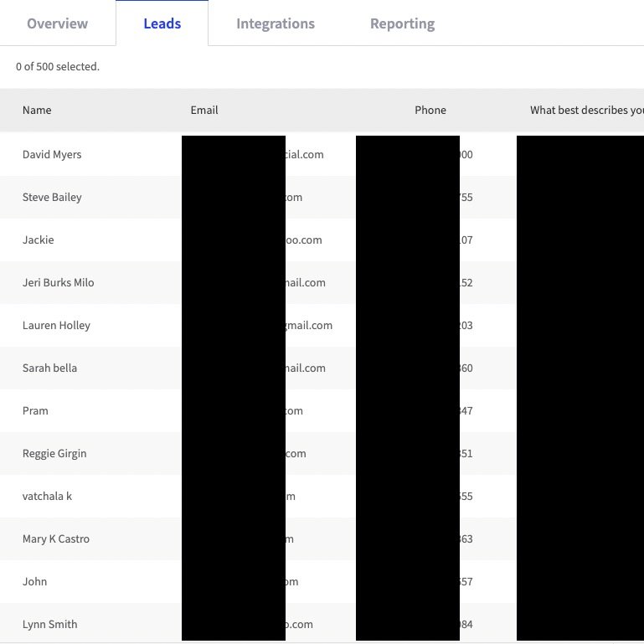Select the Leads tab
Image resolution: width=644 pixels, height=644 pixels.
[x=162, y=23]
